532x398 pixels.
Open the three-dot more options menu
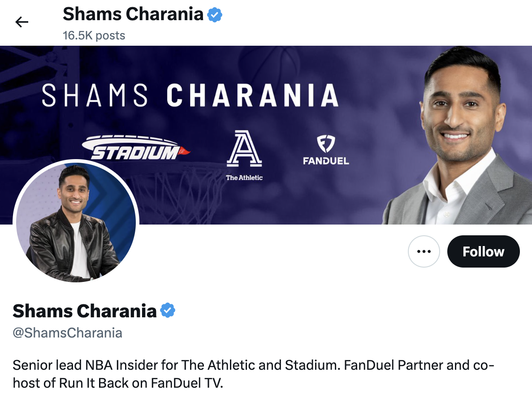(424, 251)
